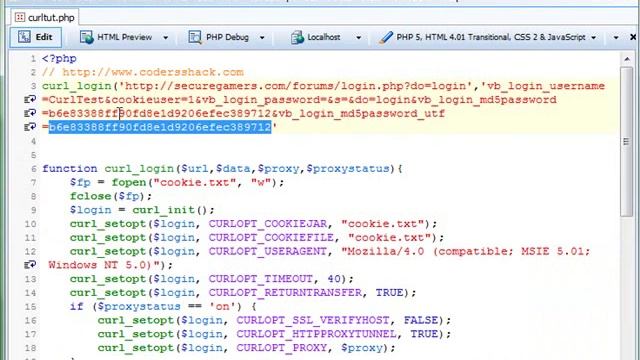Click the PHP Debug magnifier icon
This screenshot has width=640, height=360.
point(195,37)
